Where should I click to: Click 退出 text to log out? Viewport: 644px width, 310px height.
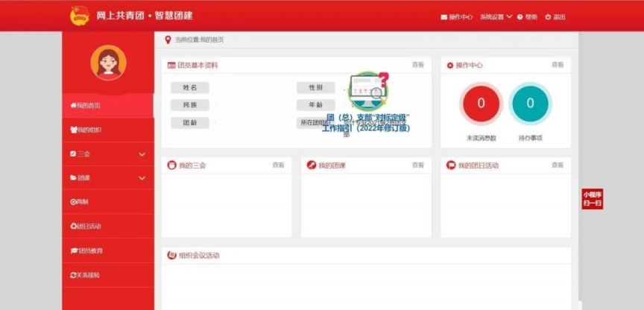click(x=559, y=17)
